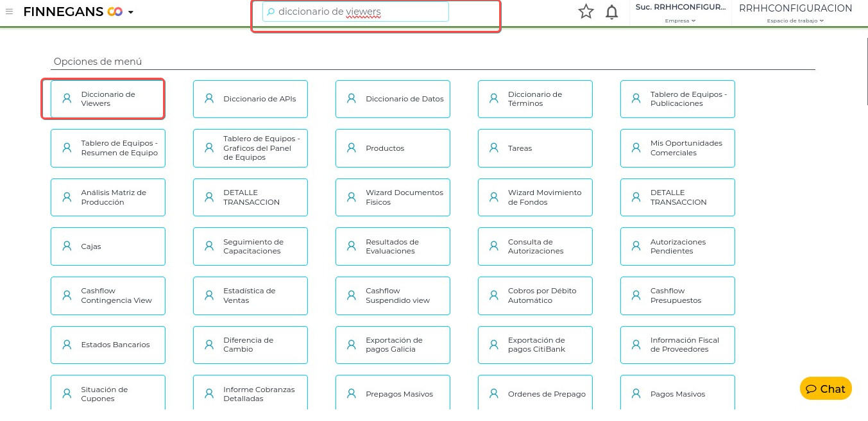Select Información Fiscal de Proveedores option
868x421 pixels.
[x=677, y=345]
